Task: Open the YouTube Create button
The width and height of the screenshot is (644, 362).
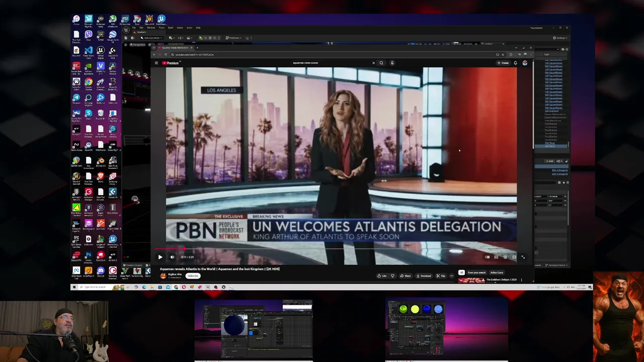Action: point(503,63)
